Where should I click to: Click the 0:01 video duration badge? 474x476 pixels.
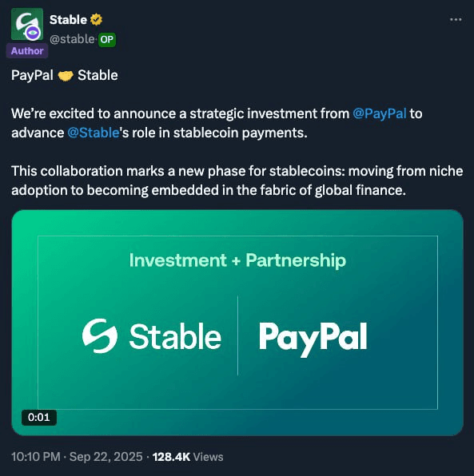(x=39, y=418)
